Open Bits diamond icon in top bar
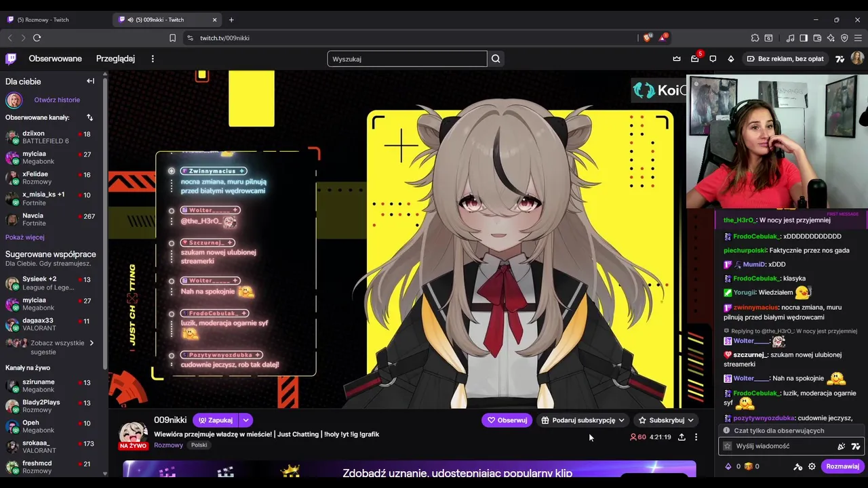Image resolution: width=868 pixels, height=488 pixels. click(731, 59)
